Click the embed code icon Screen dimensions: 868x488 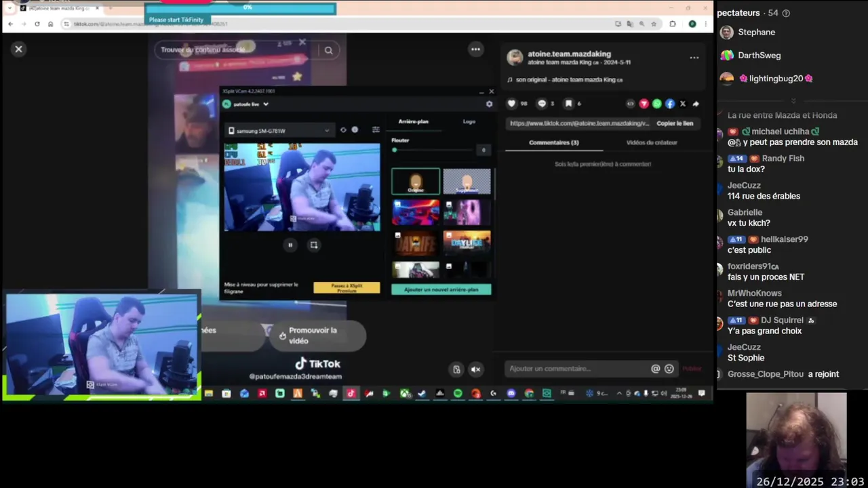(x=630, y=104)
